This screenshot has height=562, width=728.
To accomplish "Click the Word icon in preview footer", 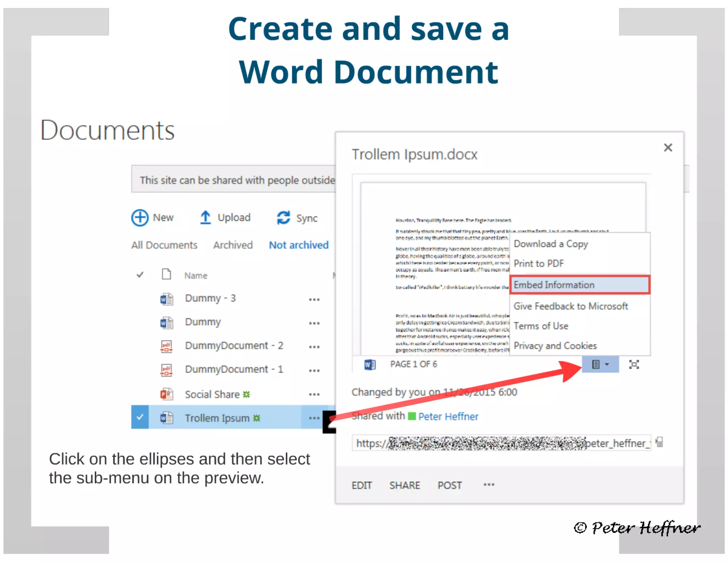I will tap(370, 364).
